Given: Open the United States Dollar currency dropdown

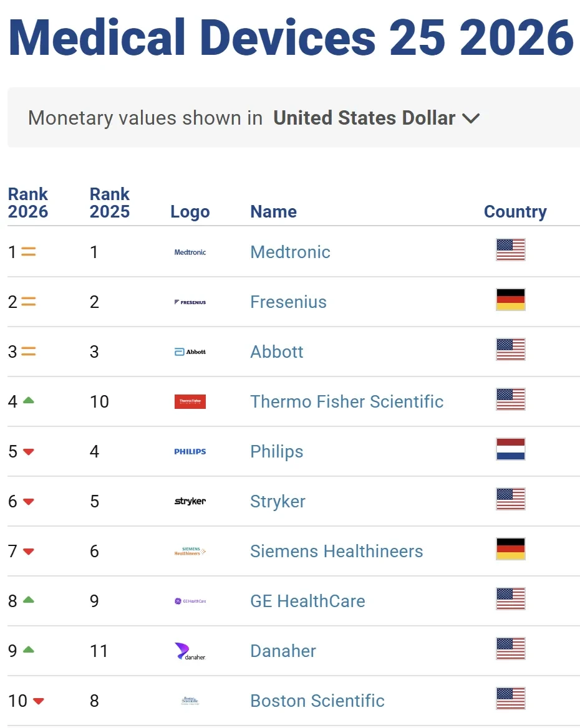Looking at the screenshot, I should [376, 118].
